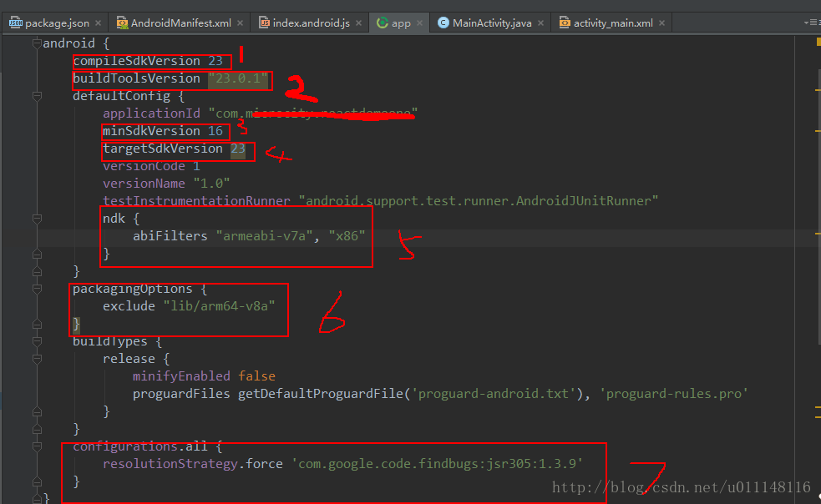Viewport: 821px width, 504px height.
Task: Click the abiFilters keyword
Action: click(170, 236)
